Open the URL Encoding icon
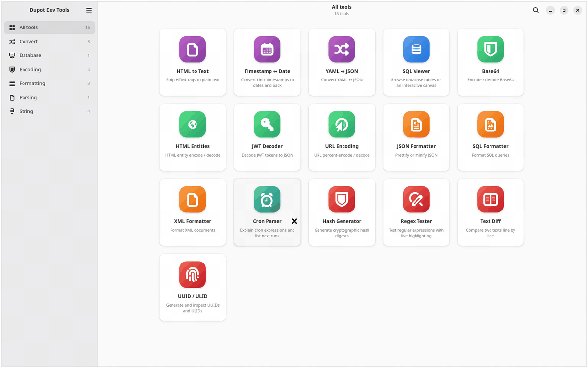Image resolution: width=588 pixels, height=368 pixels. pos(342,124)
